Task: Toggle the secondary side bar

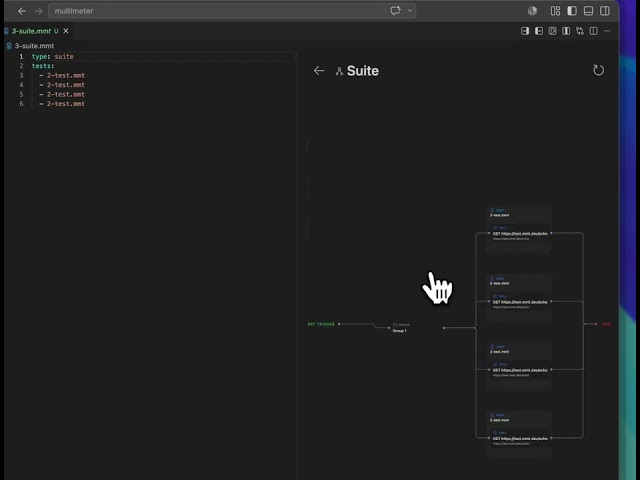Action: point(604,11)
